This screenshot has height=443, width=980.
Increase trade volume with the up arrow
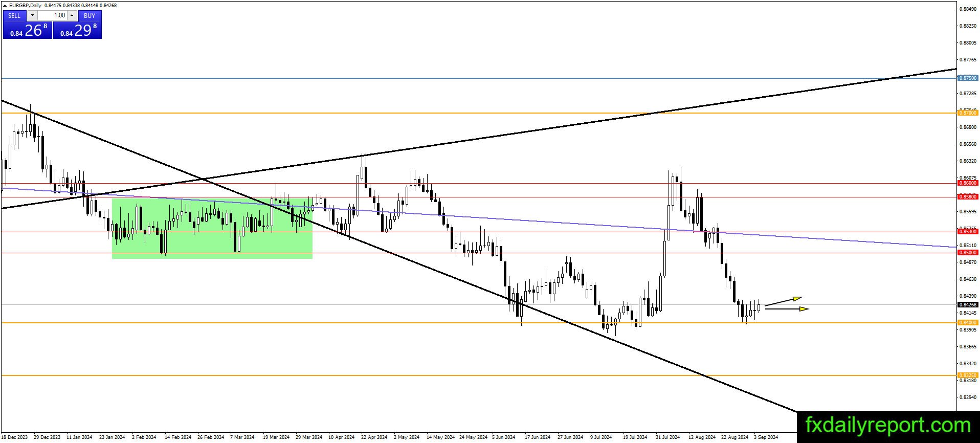[72, 15]
